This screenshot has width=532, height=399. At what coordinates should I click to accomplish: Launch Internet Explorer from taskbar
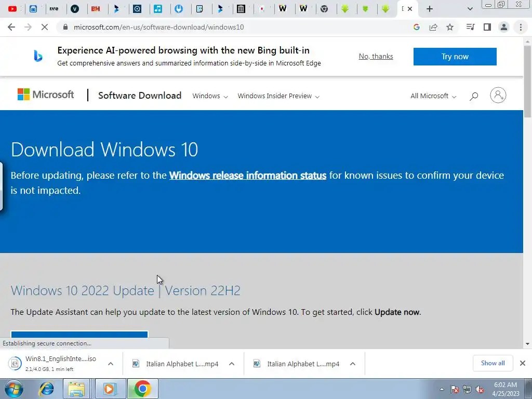(46, 389)
